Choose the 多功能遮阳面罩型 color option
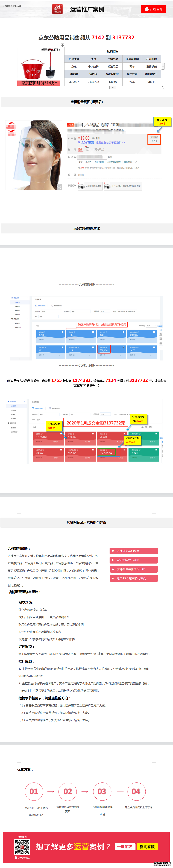Screen dimensions: 173x868 (x=90, y=186)
